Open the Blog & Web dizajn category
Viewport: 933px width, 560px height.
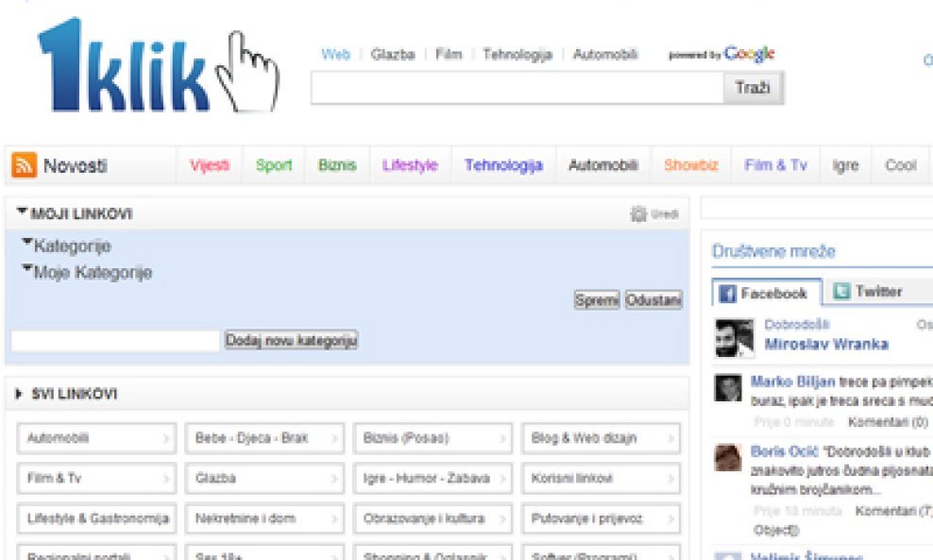click(601, 438)
